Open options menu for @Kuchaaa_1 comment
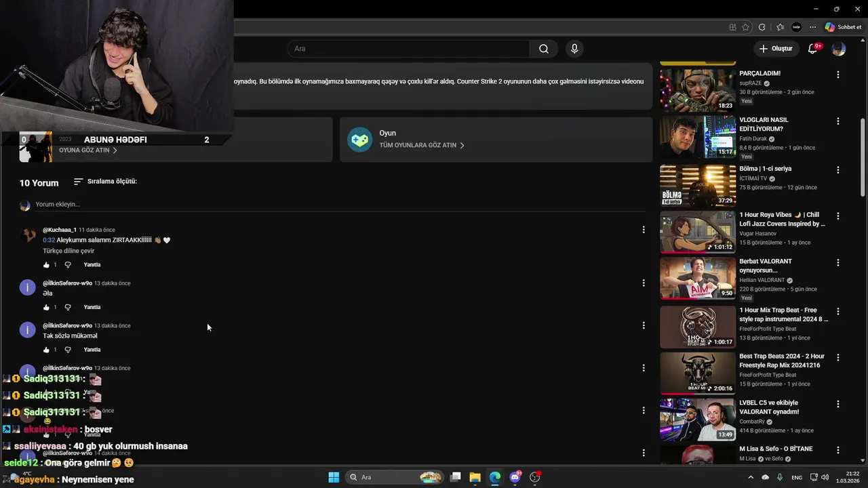The image size is (868, 488). pyautogui.click(x=644, y=230)
